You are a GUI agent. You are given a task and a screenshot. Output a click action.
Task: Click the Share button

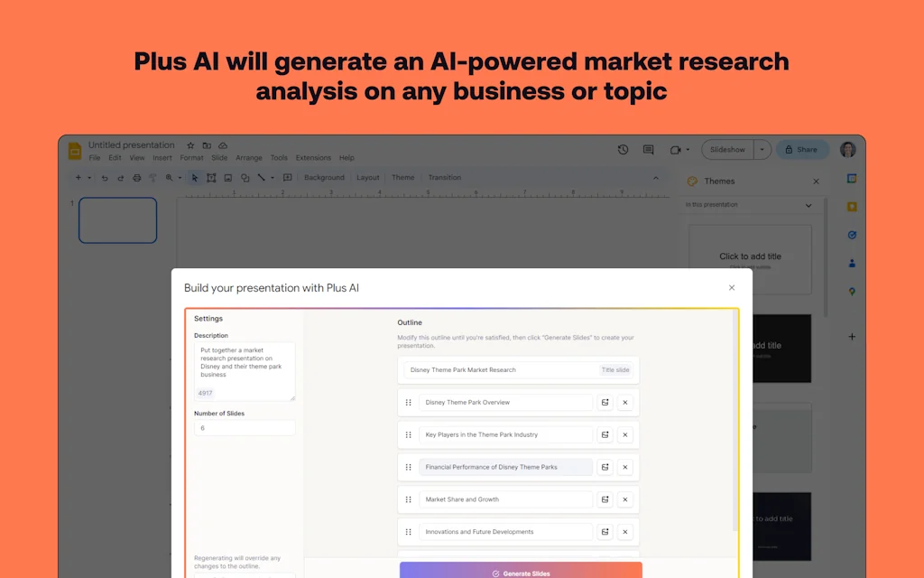click(801, 149)
